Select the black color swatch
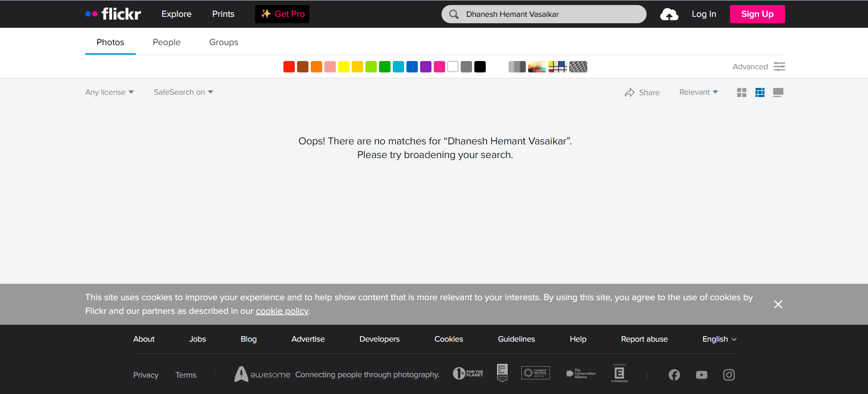The image size is (868, 394). [x=480, y=67]
